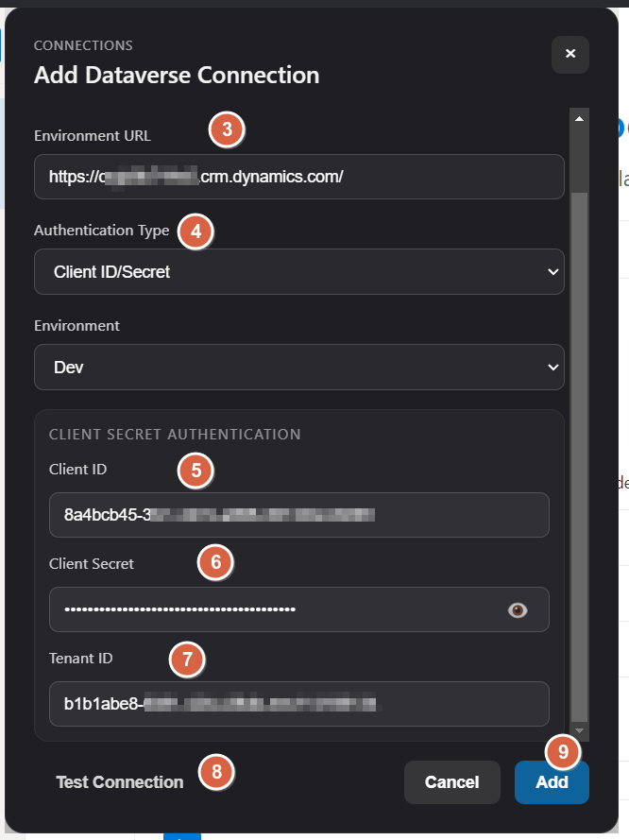Click the scrollbar down arrow
The height and width of the screenshot is (840, 629).
tap(579, 730)
